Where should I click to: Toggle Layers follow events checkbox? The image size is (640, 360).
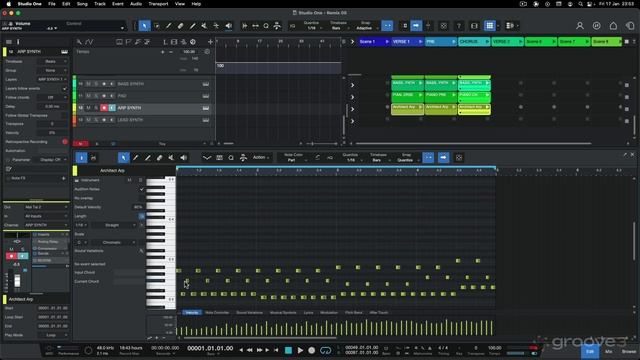[x=64, y=89]
